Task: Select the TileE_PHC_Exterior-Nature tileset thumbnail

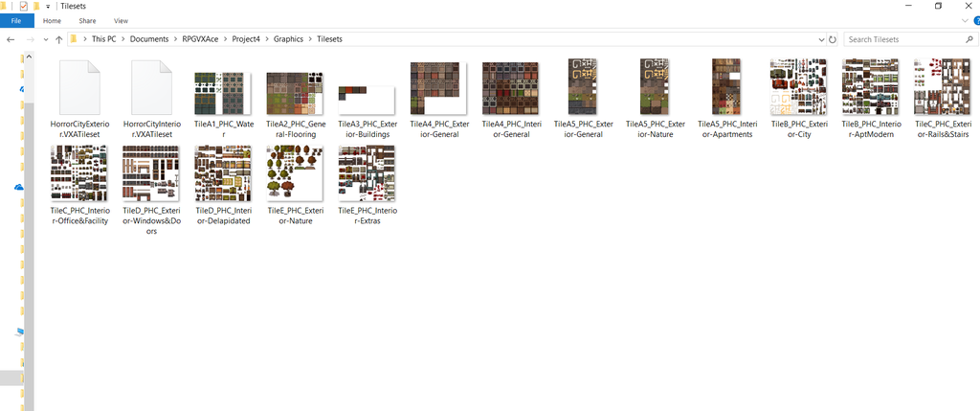Action: tap(295, 174)
